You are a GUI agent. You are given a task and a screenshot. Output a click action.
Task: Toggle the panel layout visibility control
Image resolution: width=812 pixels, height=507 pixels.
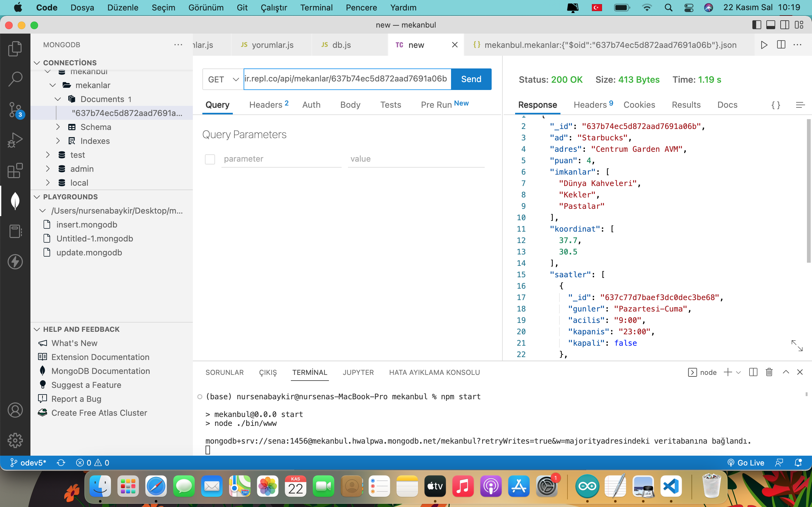(x=771, y=25)
